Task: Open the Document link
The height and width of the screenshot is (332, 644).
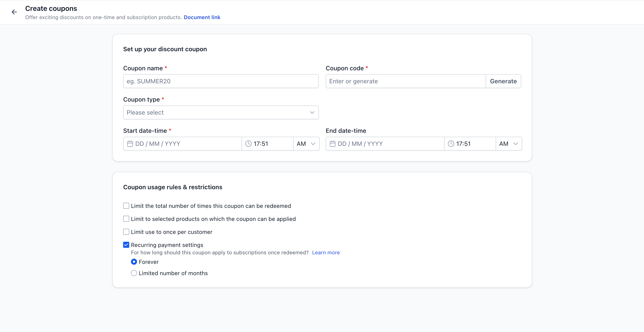Action: click(x=202, y=17)
